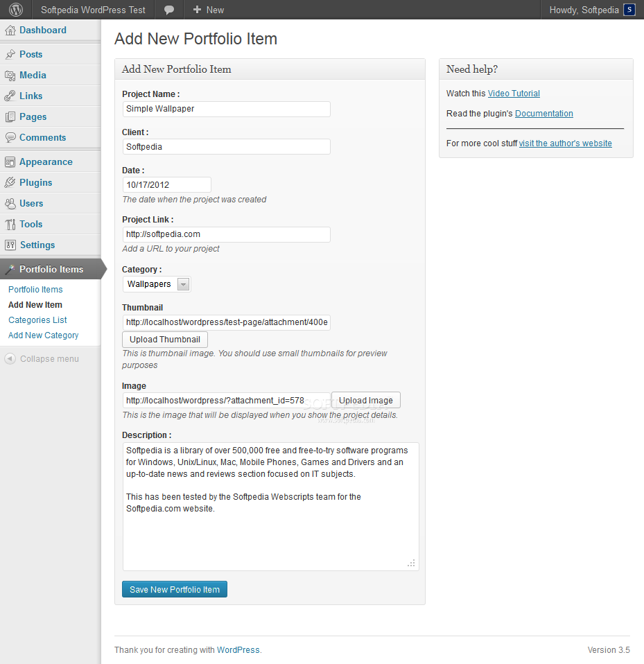Open the Category dropdown showing Wallpapers

point(157,284)
